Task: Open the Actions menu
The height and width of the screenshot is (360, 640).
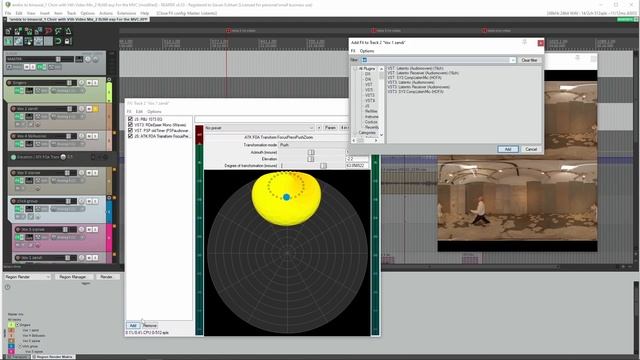Action: click(x=106, y=13)
